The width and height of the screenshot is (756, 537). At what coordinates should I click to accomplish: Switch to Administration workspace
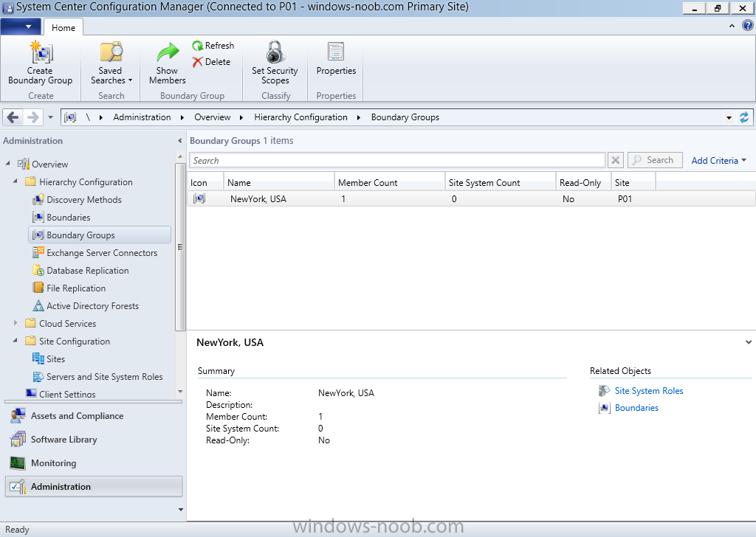94,486
